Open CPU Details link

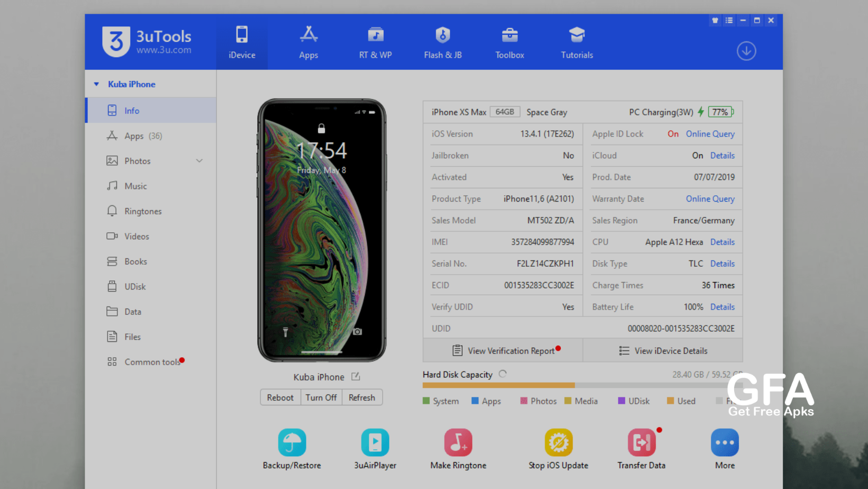(x=722, y=242)
